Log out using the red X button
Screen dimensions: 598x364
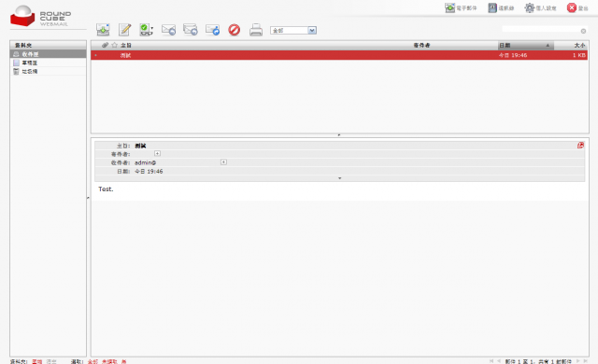(577, 8)
